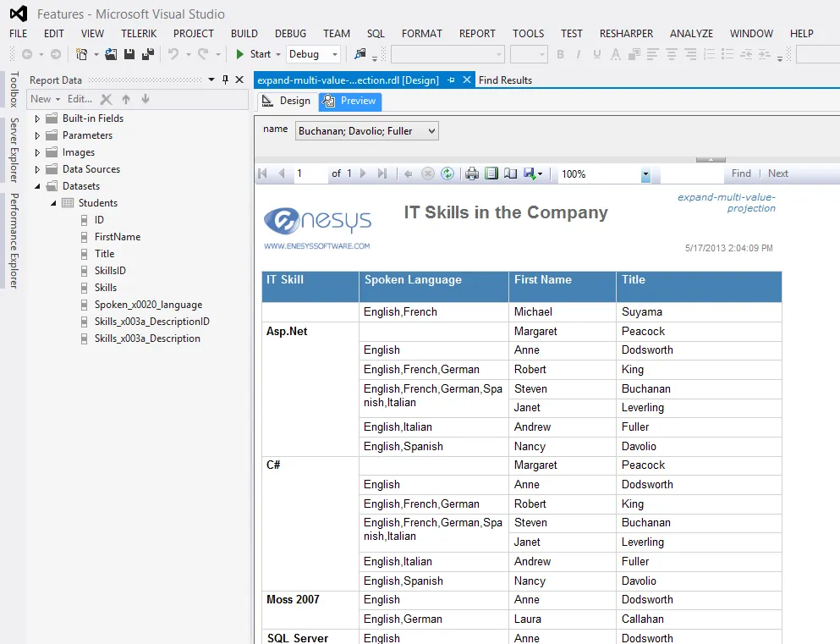Refresh the report preview

click(x=447, y=173)
